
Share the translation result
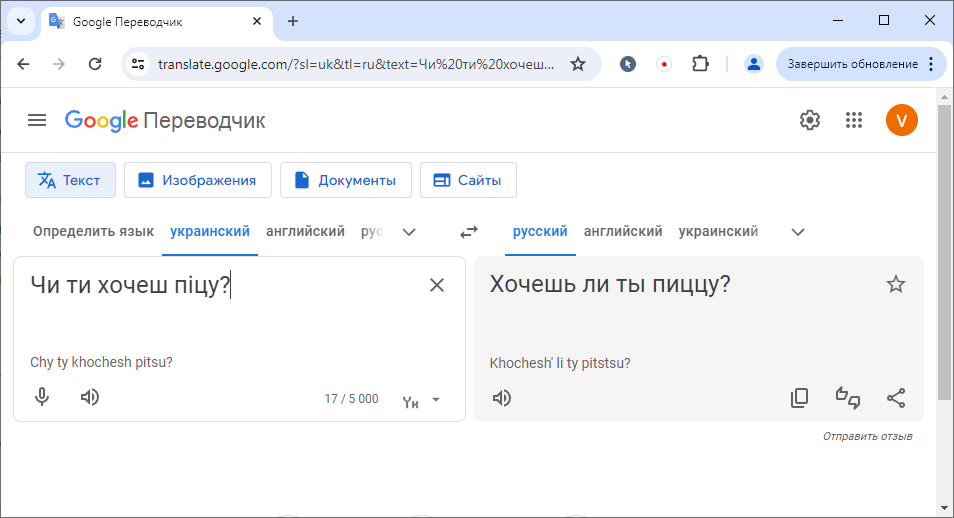coord(896,398)
